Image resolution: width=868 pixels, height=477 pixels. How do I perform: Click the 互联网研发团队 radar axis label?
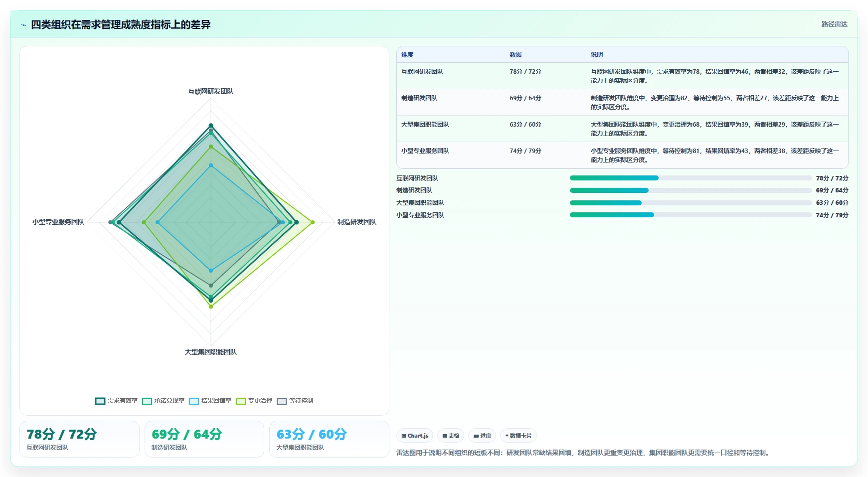click(211, 92)
